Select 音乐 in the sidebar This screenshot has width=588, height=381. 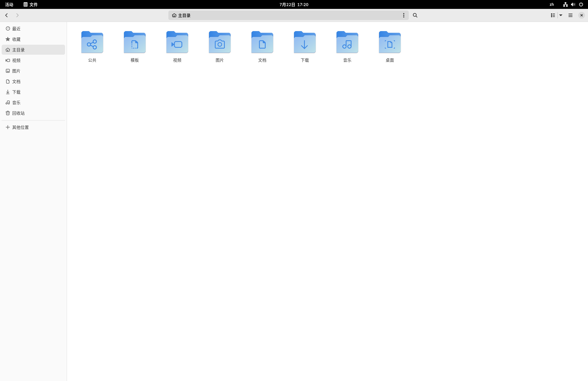[33, 102]
